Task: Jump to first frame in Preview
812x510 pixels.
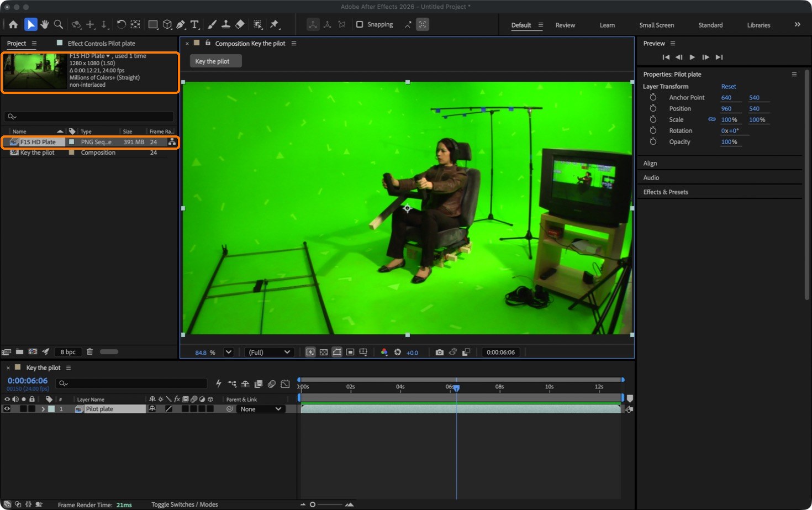Action: [666, 57]
